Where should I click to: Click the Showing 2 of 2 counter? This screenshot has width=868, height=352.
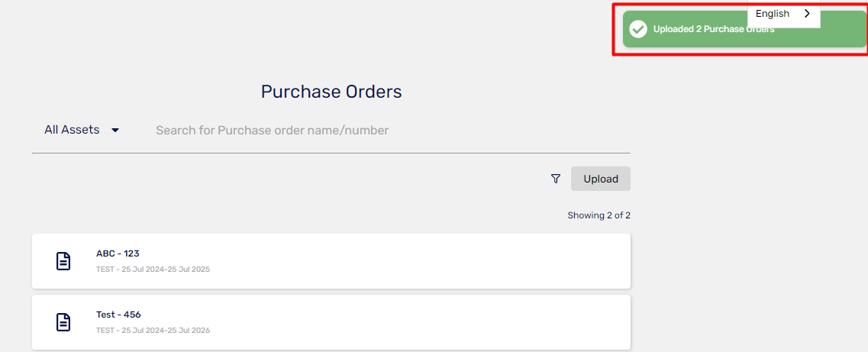click(x=599, y=215)
